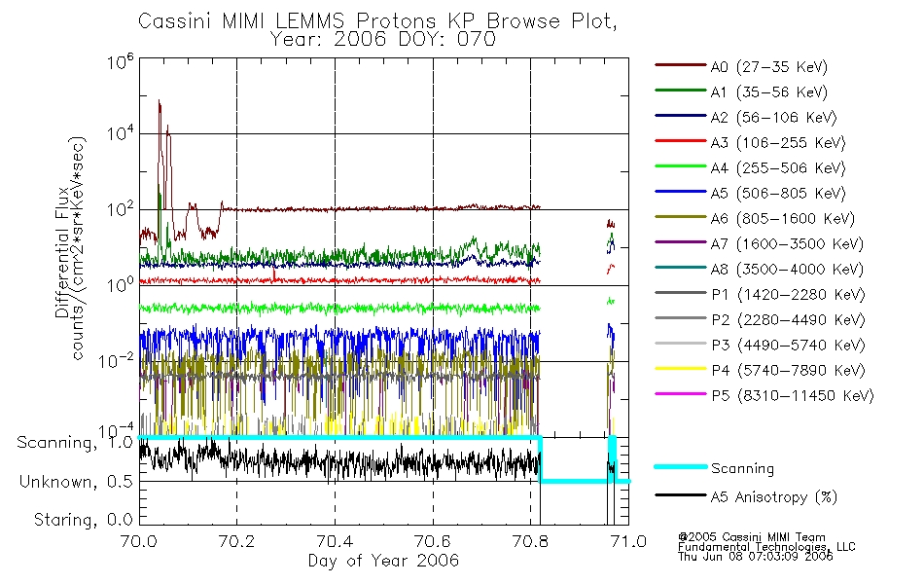The height and width of the screenshot is (584, 924).
Task: Click the P2 (2280-4490 KeV) legend label
Action: [788, 319]
